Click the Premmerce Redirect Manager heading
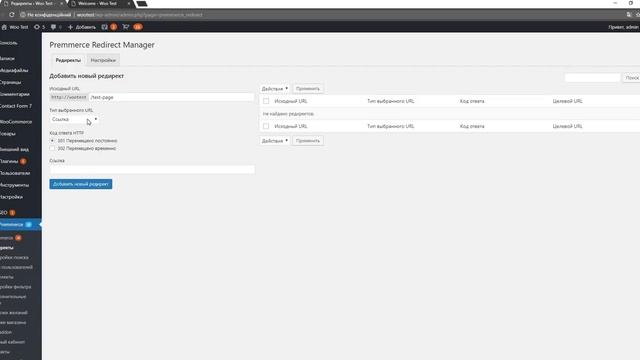 (x=102, y=45)
